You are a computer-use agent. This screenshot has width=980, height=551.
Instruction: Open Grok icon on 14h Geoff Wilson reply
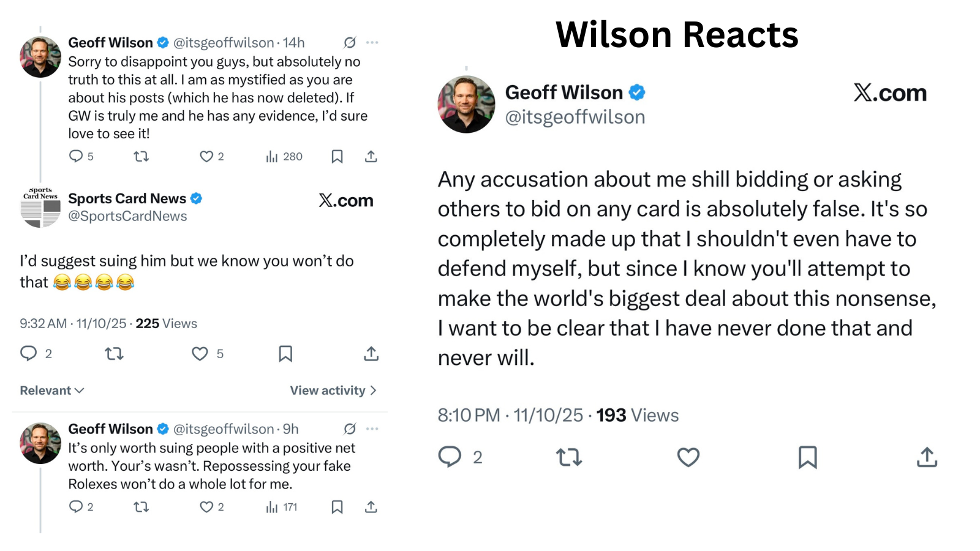pos(350,42)
